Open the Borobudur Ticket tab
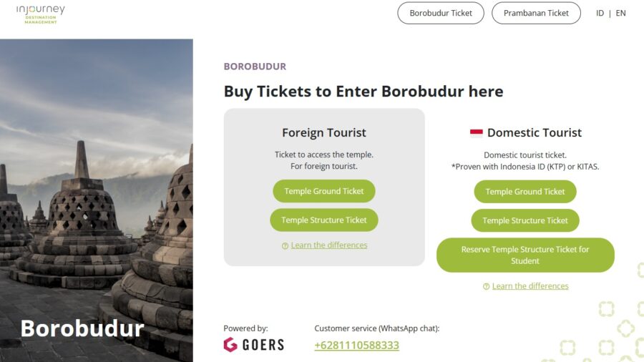 441,13
